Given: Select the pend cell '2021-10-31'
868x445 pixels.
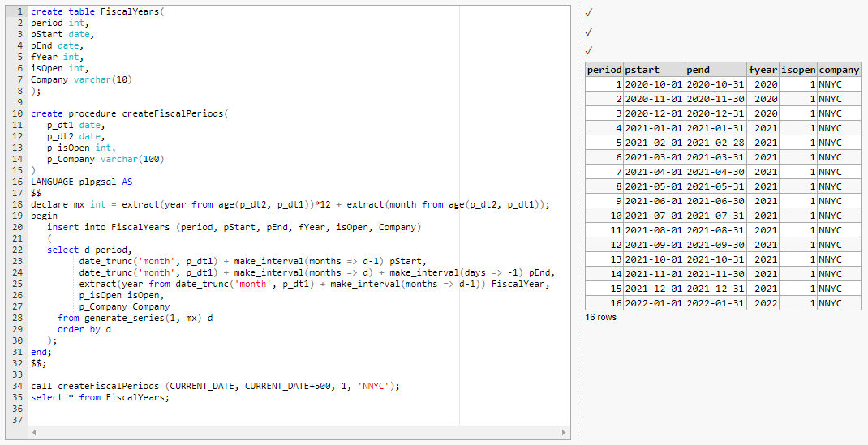Looking at the screenshot, I should pyautogui.click(x=715, y=259).
